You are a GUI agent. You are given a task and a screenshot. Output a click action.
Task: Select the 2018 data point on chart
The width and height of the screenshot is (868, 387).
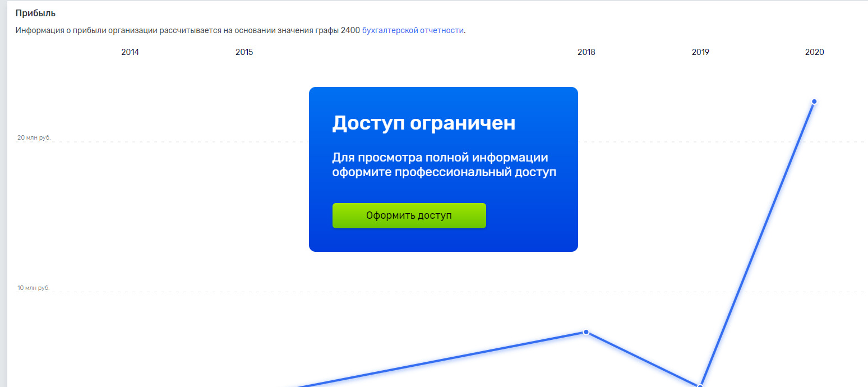click(x=586, y=332)
